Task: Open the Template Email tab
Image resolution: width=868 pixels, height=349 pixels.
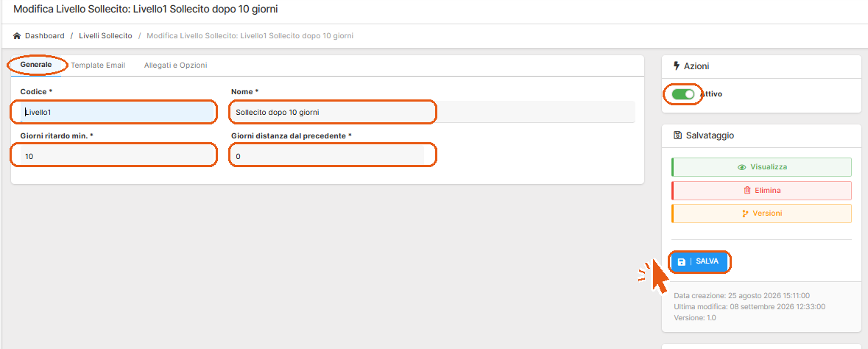Action: tap(98, 65)
